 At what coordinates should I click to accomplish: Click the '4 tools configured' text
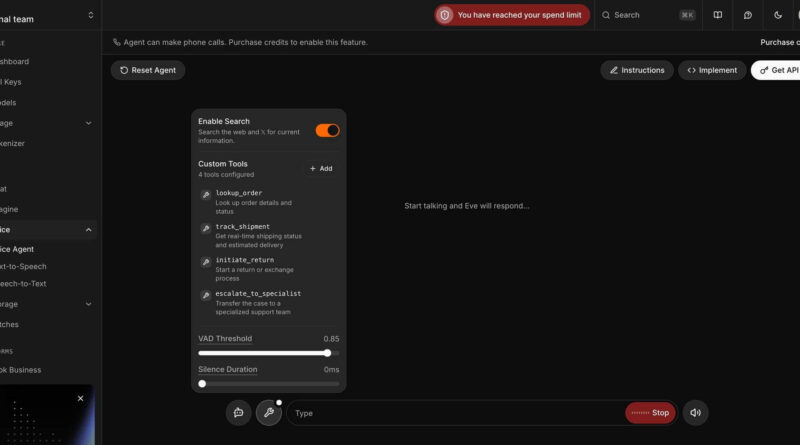pyautogui.click(x=226, y=175)
